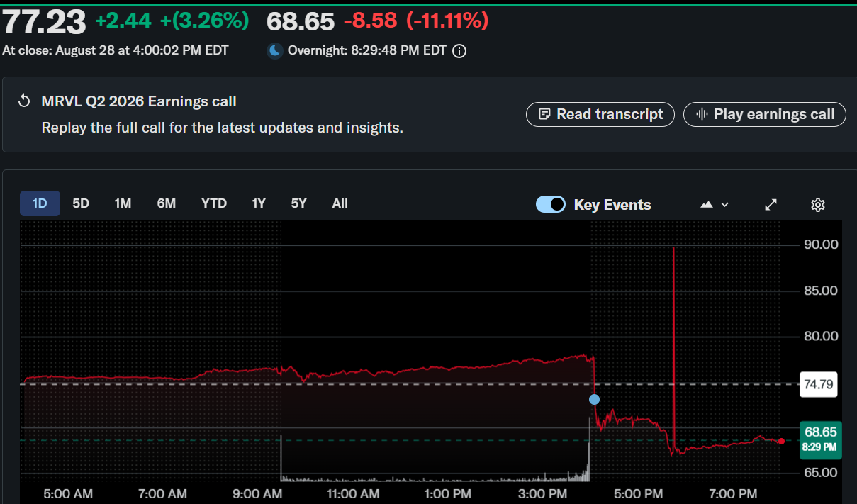Click the overnight price 68.65 headline

click(x=301, y=21)
